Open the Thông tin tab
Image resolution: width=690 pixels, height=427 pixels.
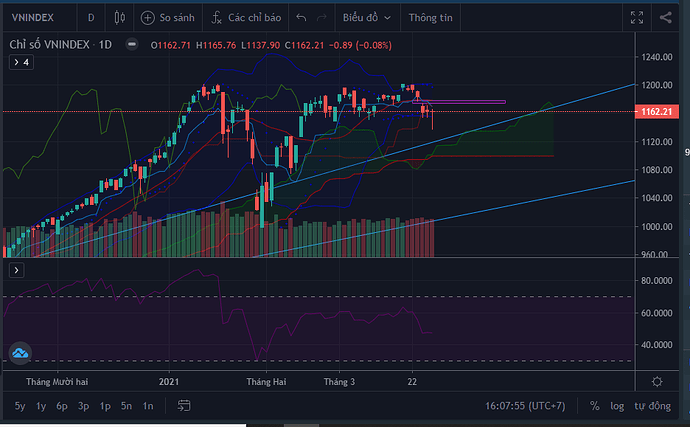tap(430, 18)
